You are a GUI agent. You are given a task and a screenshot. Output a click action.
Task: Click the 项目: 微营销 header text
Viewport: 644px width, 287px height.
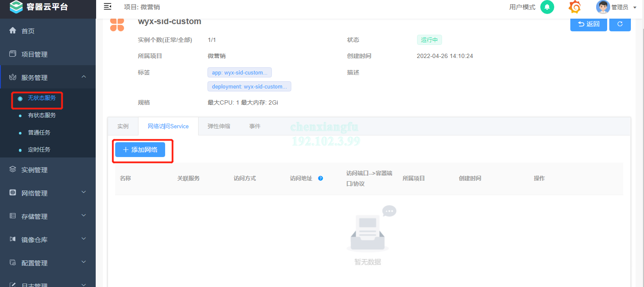tap(142, 7)
